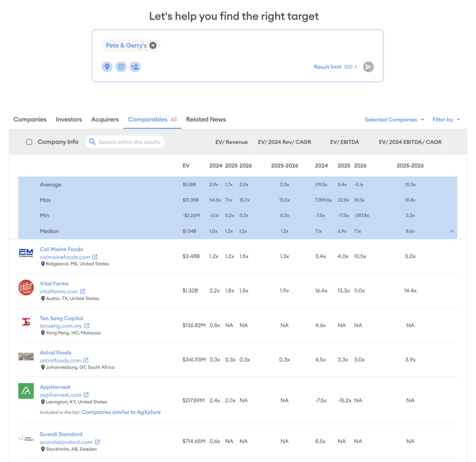Screen dimensions: 476x462
Task: Switch to the Investors tab
Action: [x=69, y=120]
